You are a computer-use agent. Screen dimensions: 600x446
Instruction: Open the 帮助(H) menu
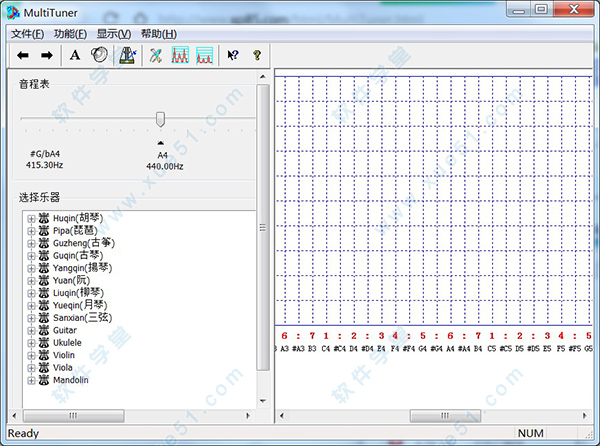158,34
